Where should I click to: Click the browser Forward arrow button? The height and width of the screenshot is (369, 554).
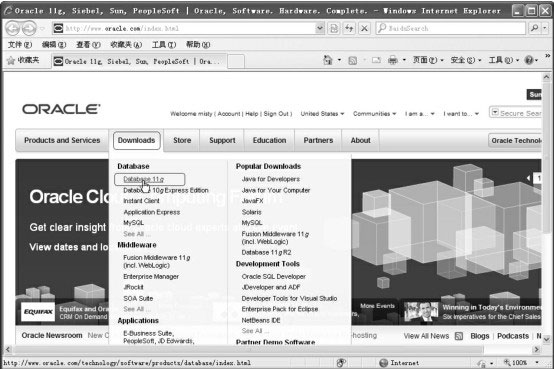29,28
